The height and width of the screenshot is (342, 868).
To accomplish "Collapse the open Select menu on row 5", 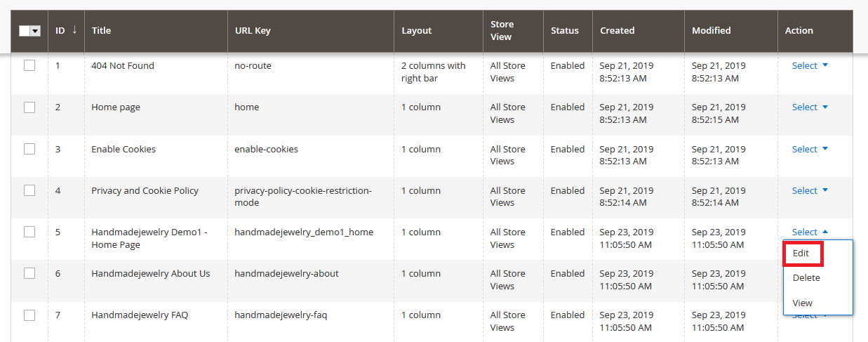I will point(810,232).
